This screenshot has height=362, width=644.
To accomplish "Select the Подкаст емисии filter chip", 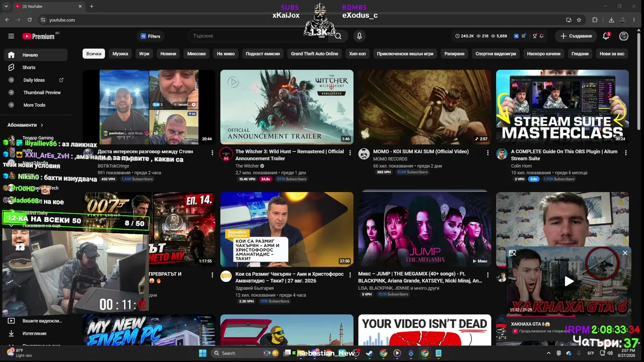I will pos(263,54).
